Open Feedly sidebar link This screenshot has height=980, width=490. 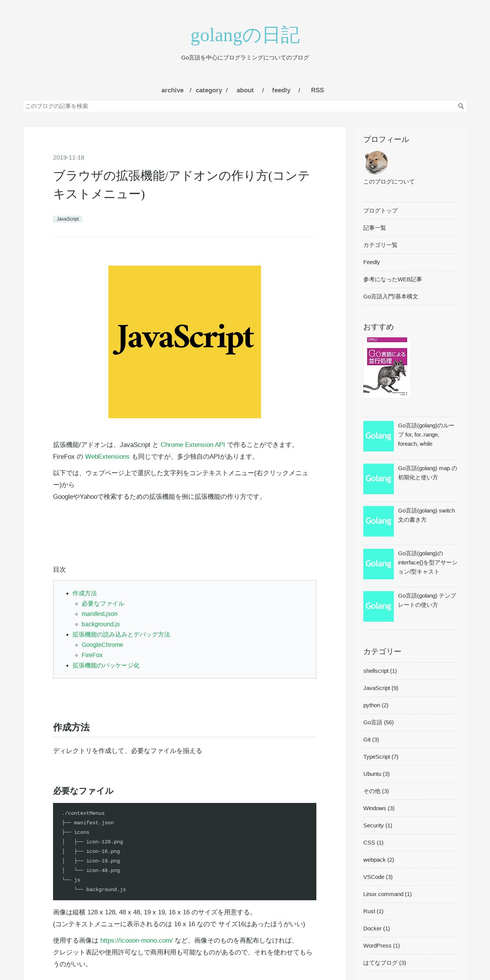tap(372, 262)
